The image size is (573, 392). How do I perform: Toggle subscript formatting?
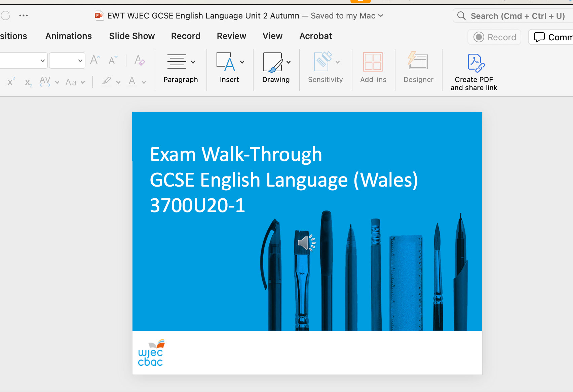(29, 82)
